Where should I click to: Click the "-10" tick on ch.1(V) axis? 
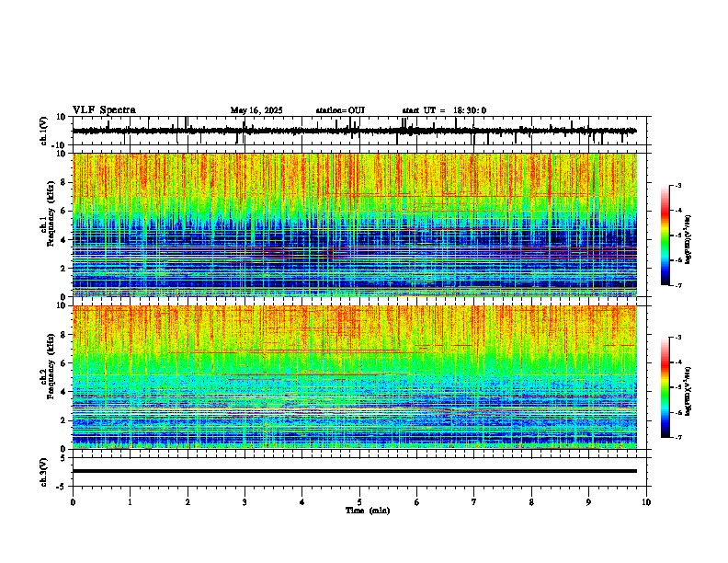[60, 145]
